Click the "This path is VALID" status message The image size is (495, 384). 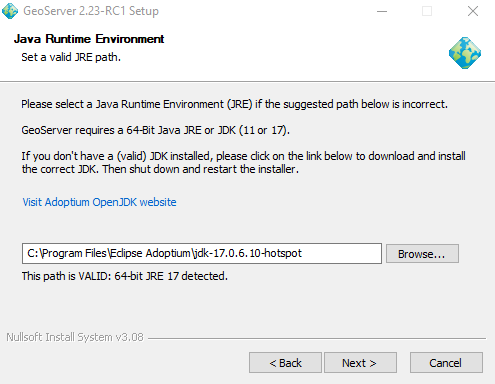click(x=125, y=276)
